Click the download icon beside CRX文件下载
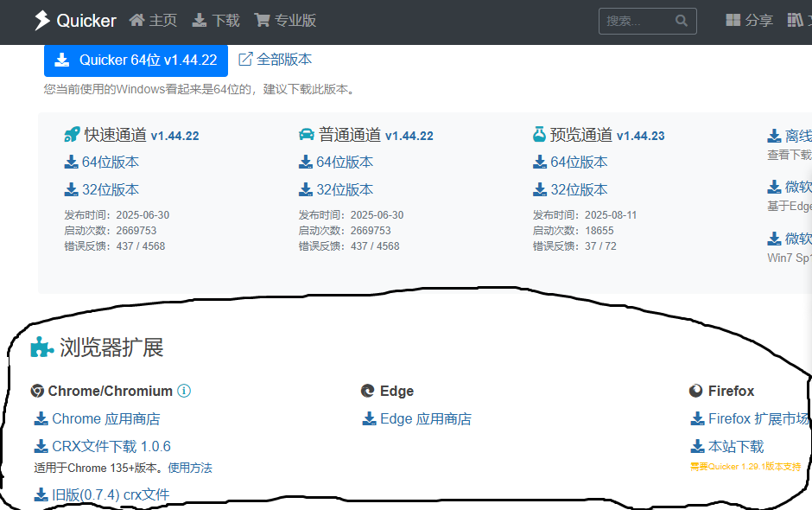The width and height of the screenshot is (812, 510). (x=41, y=446)
